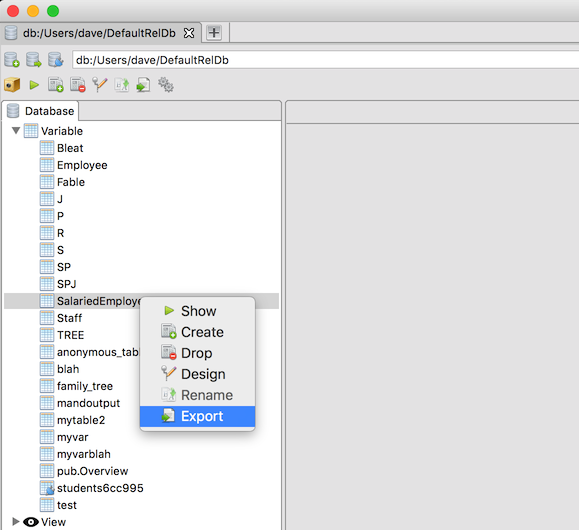Expand the View tree node
Image resolution: width=579 pixels, height=530 pixels.
point(16,522)
